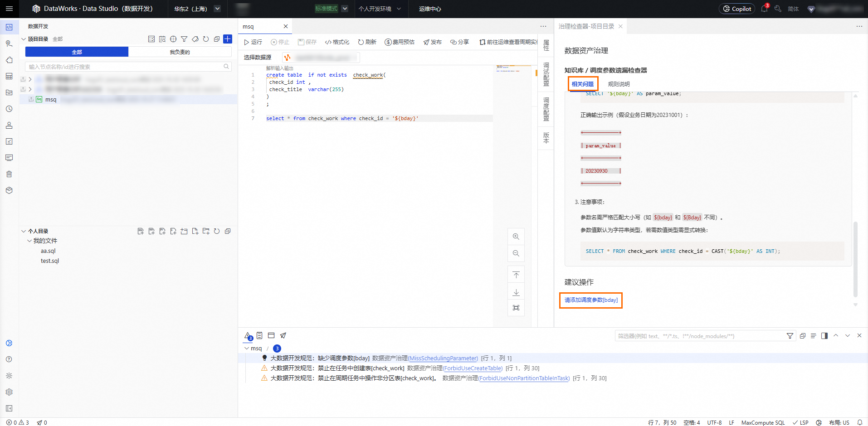The image size is (868, 426).
Task: Collapse the 我的文件 folder
Action: 29,241
